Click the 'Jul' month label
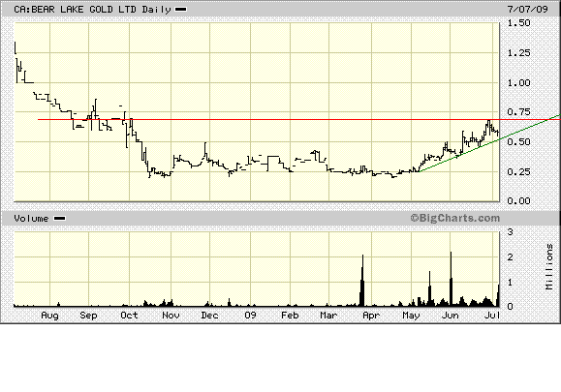The width and height of the screenshot is (561, 392). click(491, 316)
